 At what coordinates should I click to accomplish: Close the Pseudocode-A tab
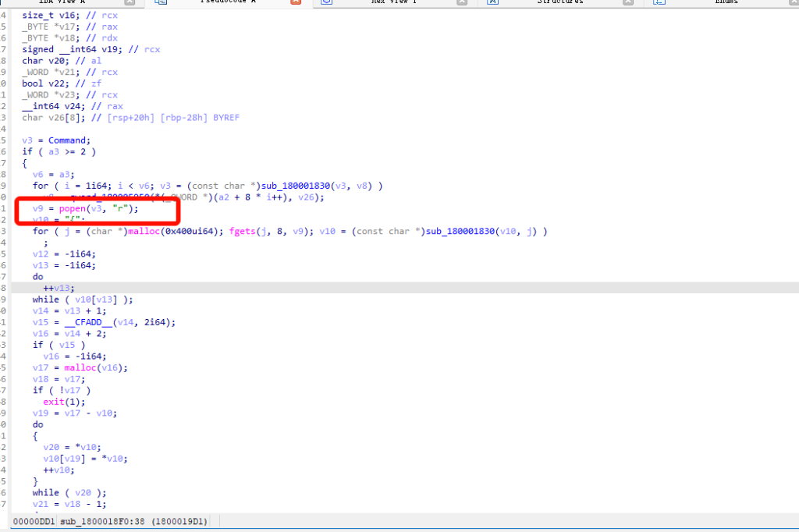click(x=296, y=2)
